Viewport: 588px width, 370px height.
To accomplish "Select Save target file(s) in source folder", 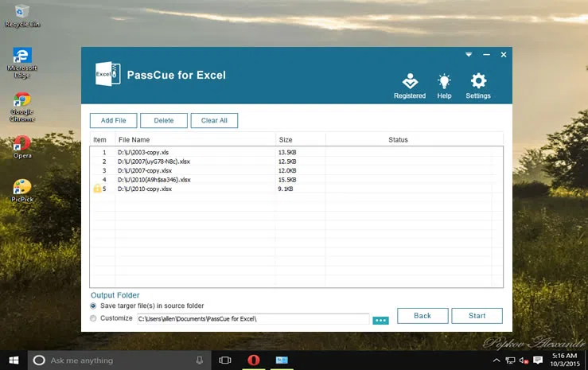I will click(93, 306).
